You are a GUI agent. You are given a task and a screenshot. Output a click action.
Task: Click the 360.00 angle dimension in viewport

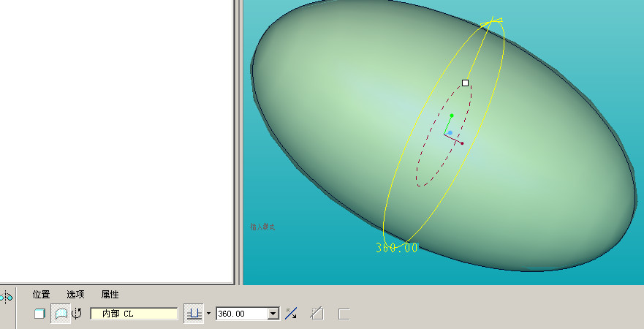point(396,248)
